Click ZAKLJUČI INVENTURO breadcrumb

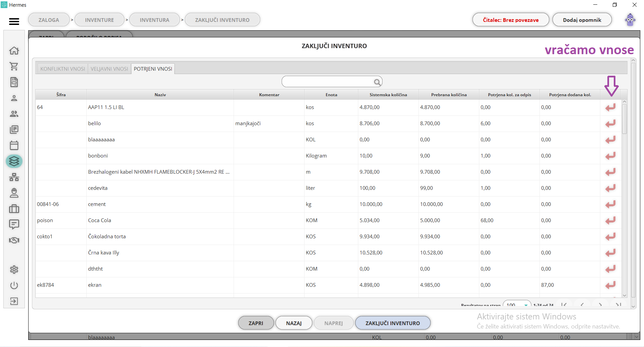tap(223, 20)
